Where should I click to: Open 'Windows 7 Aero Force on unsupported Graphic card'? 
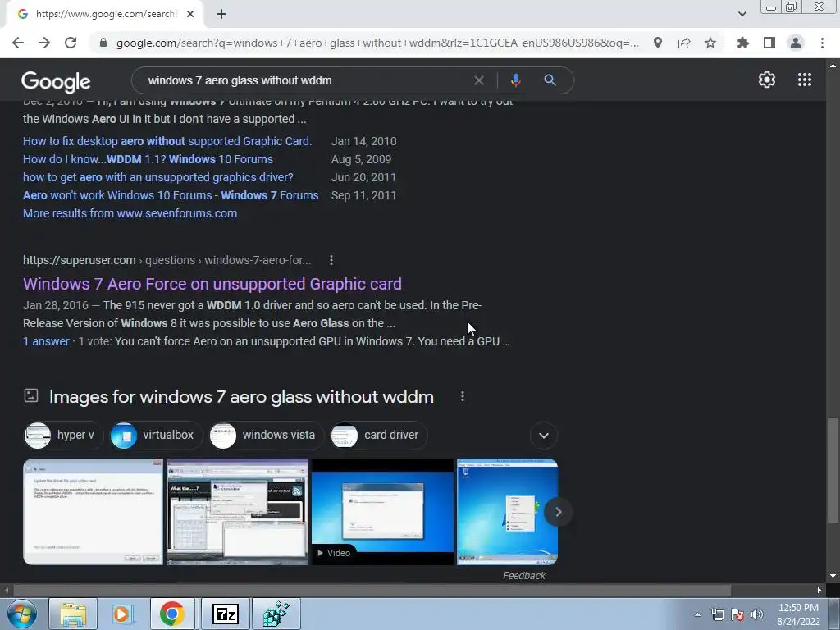(x=212, y=284)
